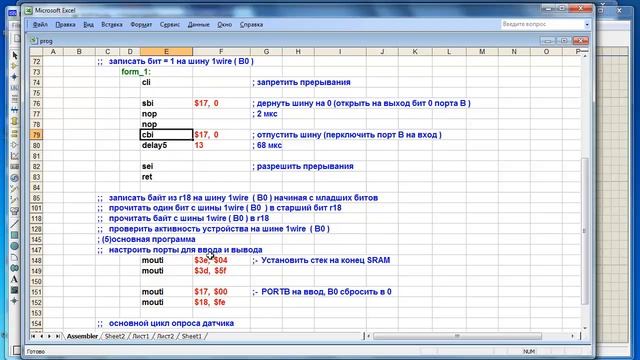Open the Сервис menu
Image resolution: width=640 pixels, height=360 pixels.
point(170,24)
